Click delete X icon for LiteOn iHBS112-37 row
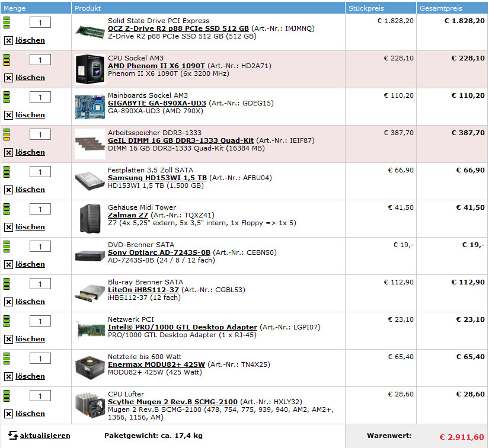 click(x=8, y=302)
